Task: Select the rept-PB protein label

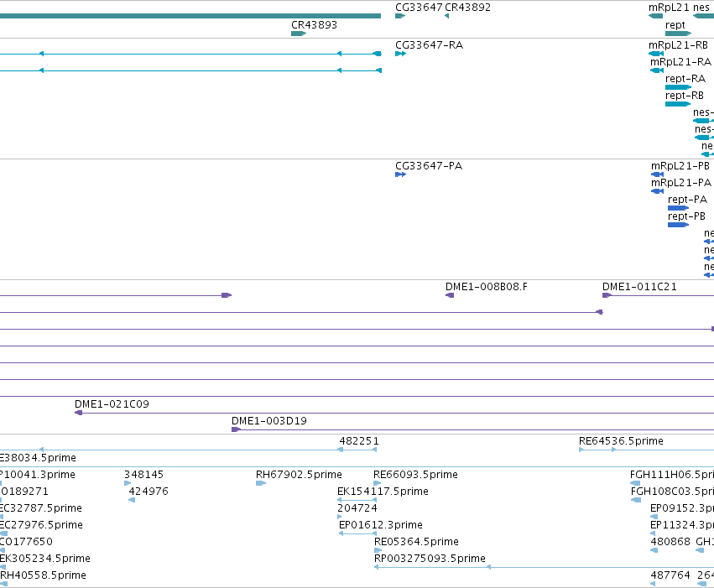Action: pyautogui.click(x=686, y=216)
